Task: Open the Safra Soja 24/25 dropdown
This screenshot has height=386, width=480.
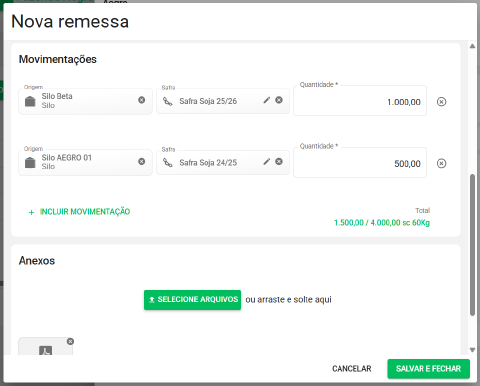Action: [x=223, y=162]
